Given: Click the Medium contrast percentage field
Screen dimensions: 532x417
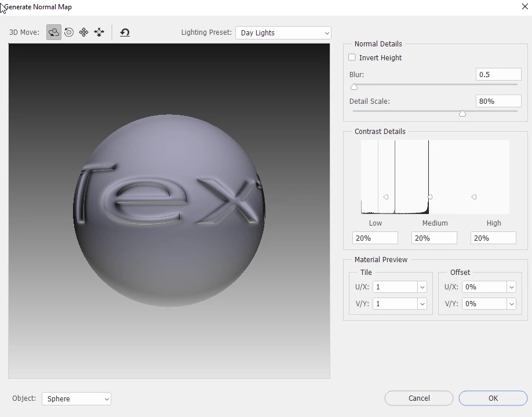Looking at the screenshot, I should [434, 238].
